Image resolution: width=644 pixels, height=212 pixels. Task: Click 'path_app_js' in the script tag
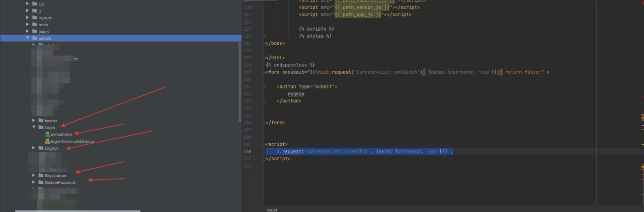click(x=357, y=15)
